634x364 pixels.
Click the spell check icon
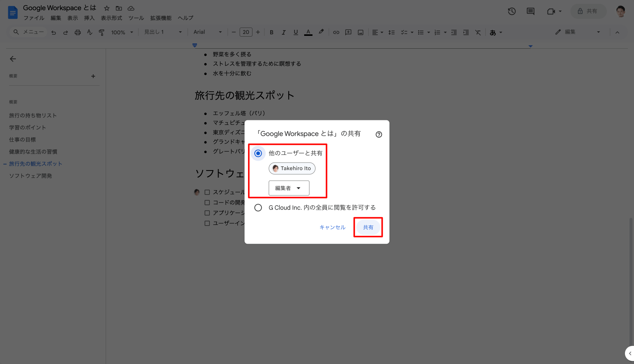click(89, 32)
